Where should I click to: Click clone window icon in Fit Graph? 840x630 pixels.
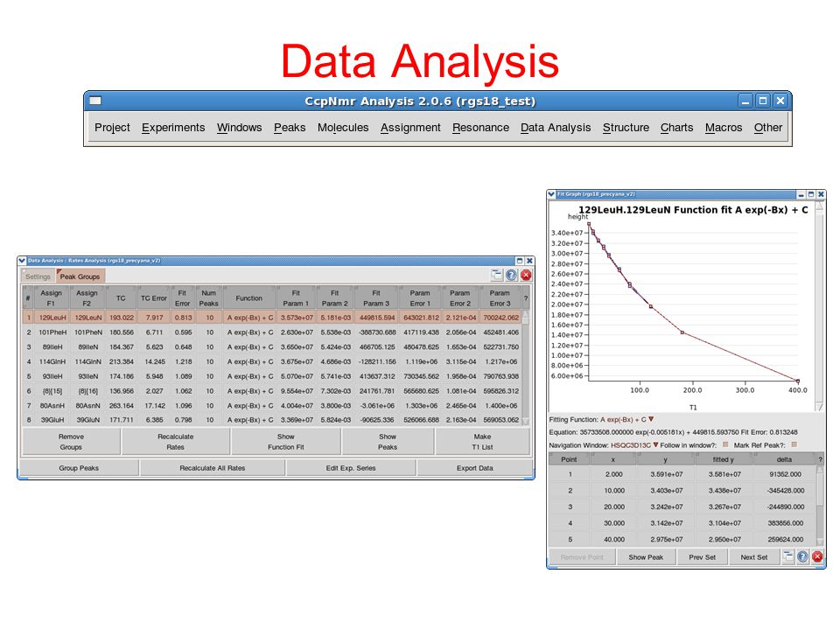(x=787, y=556)
